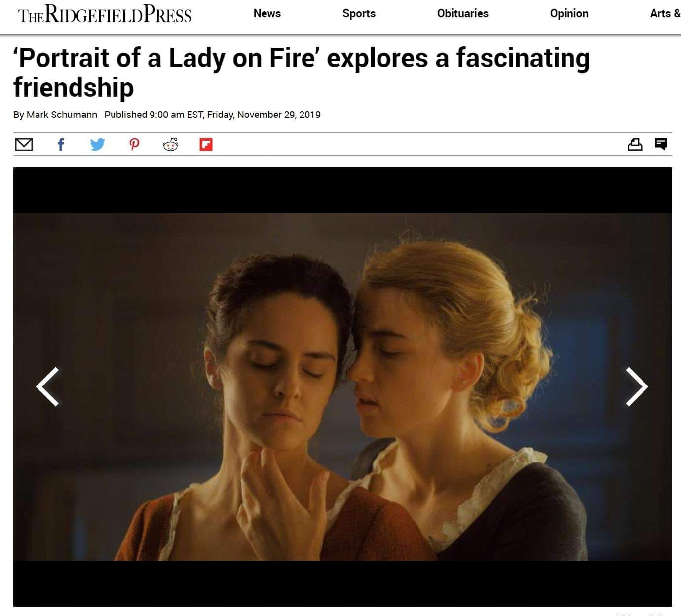Share article on Twitter
This screenshot has width=681, height=616.
97,144
